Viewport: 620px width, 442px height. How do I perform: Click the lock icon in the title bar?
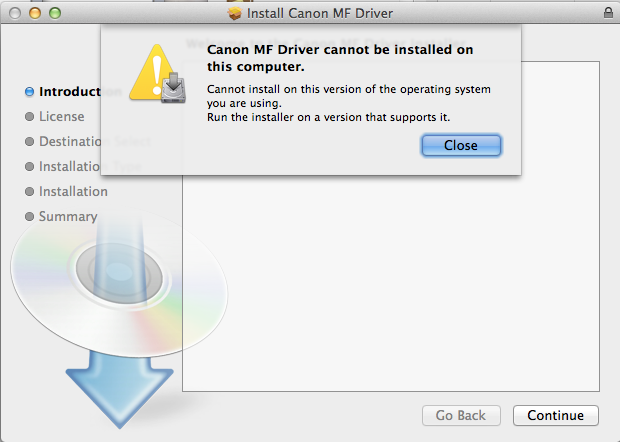click(x=608, y=13)
